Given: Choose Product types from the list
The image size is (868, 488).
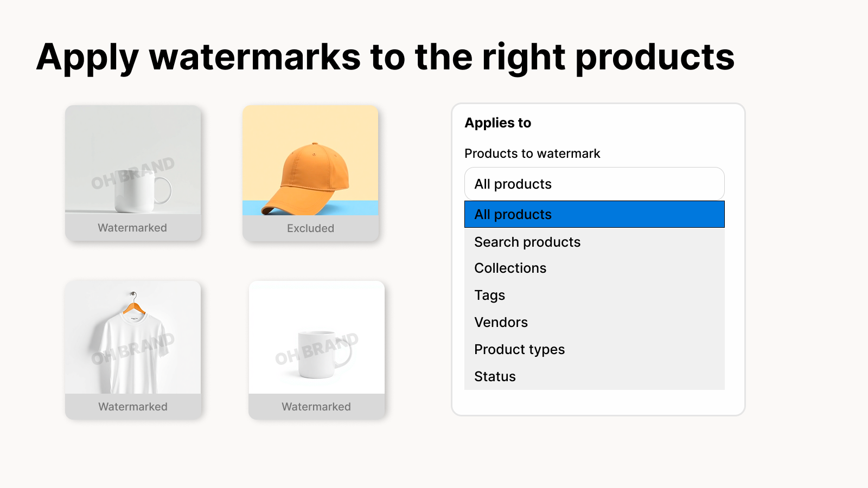Looking at the screenshot, I should 519,349.
